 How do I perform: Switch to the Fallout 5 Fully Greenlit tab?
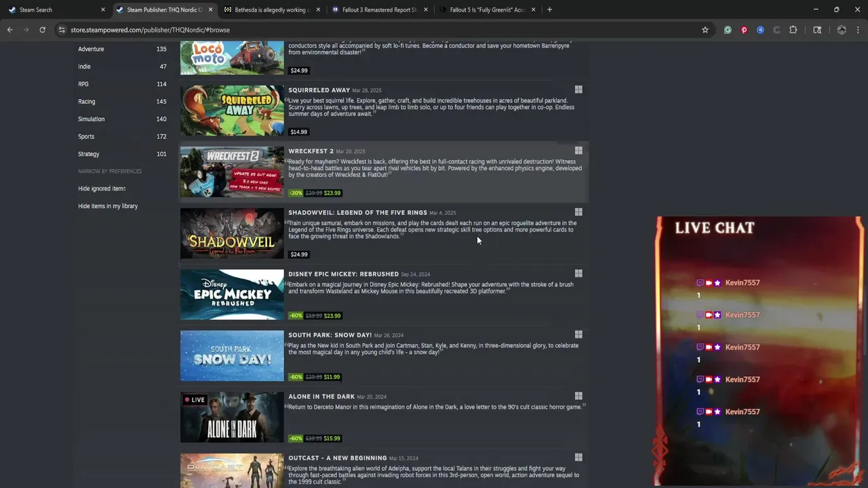tap(487, 9)
